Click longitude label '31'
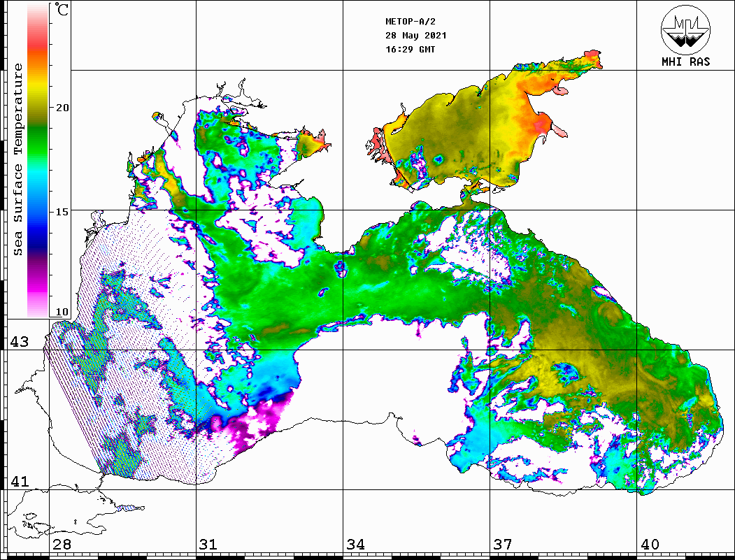735x560 pixels. tap(208, 545)
